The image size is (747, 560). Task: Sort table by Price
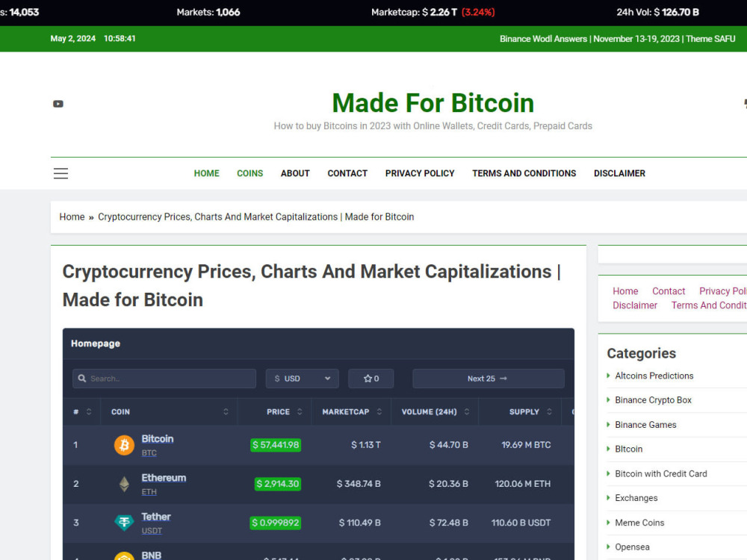[285, 412]
